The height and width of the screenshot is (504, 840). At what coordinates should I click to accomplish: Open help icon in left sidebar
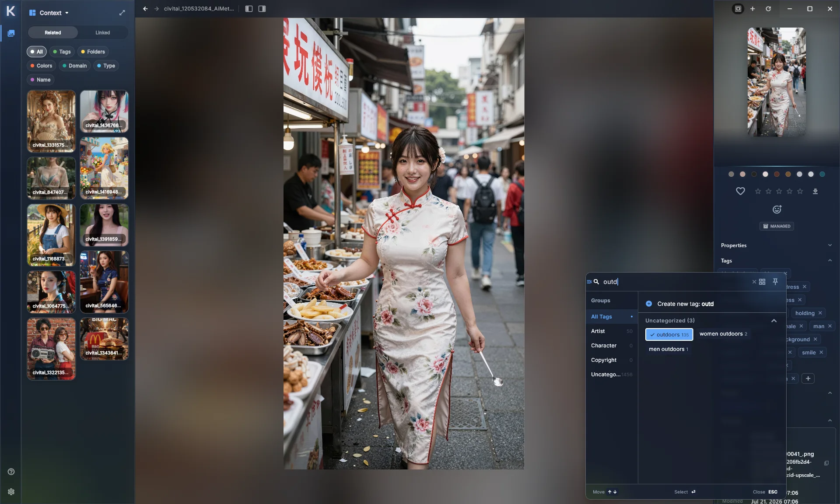pos(11,472)
